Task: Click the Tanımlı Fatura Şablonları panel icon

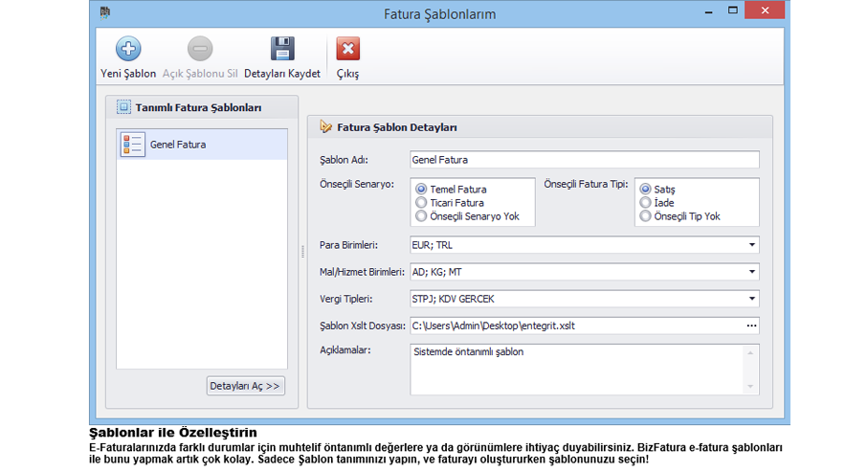Action: [123, 108]
